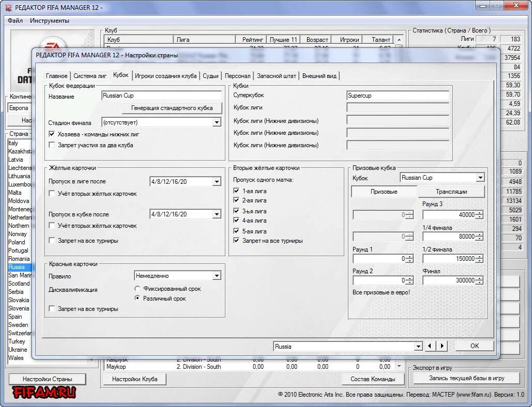Click Настройки Страны in main window
This screenshot has width=532, height=407.
tap(47, 379)
